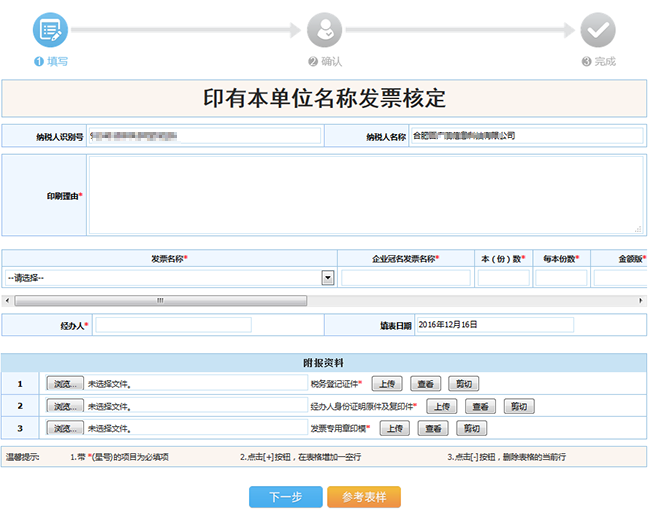
Task: Click the 填写 step icon
Action: (51, 30)
